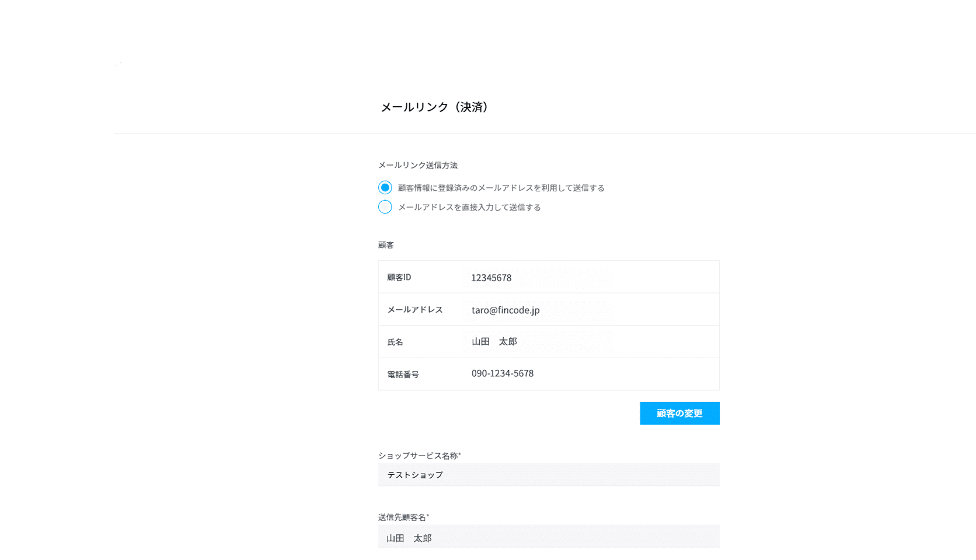Viewport: 976px width, 560px height.
Task: Select radio option メールアドレスを直接入力して送信する
Action: pyautogui.click(x=385, y=207)
